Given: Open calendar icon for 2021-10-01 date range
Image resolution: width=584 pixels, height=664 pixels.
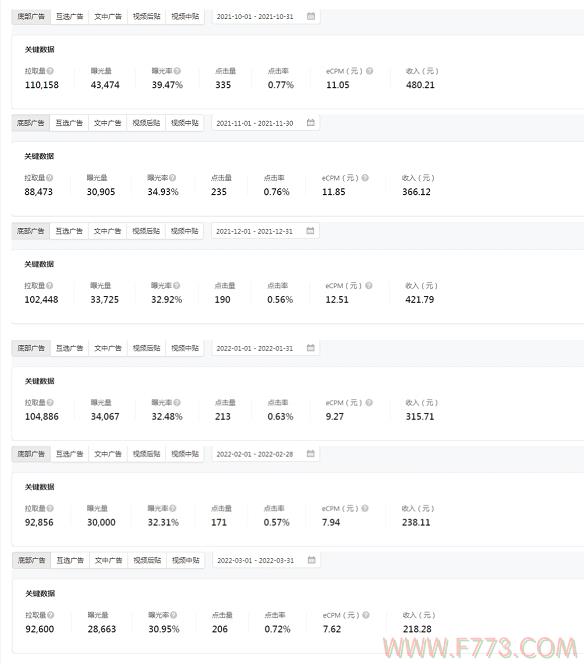Looking at the screenshot, I should click(x=311, y=16).
